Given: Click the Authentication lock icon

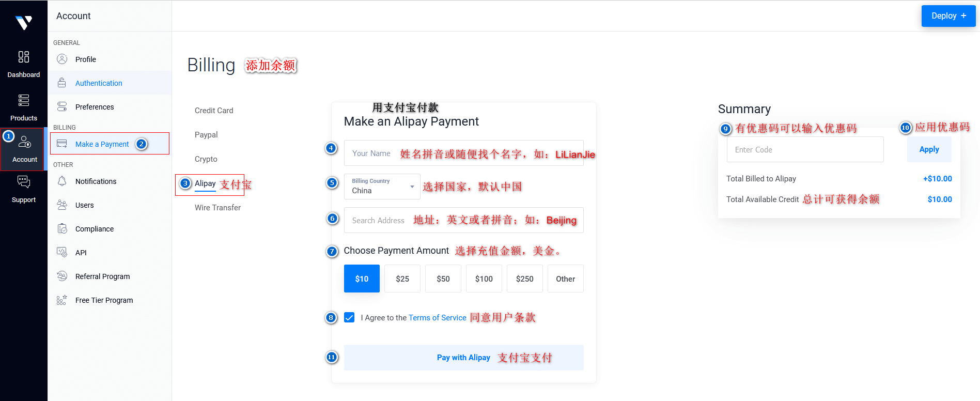Looking at the screenshot, I should [62, 83].
